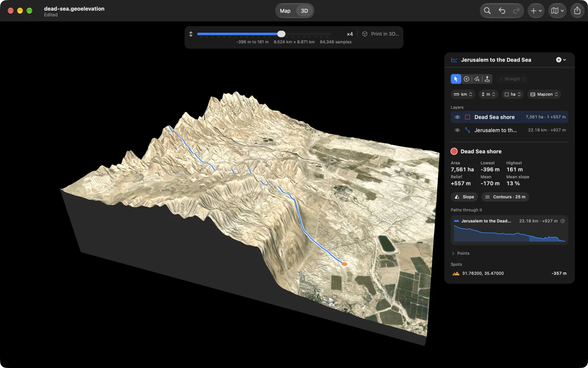Adjust the vertical exaggeration slider knob

[281, 34]
